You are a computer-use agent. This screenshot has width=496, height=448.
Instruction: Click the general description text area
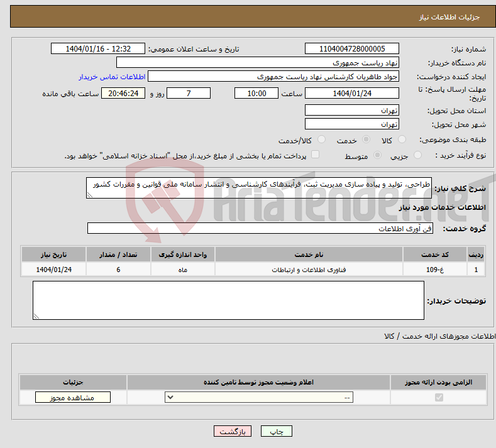(x=259, y=188)
